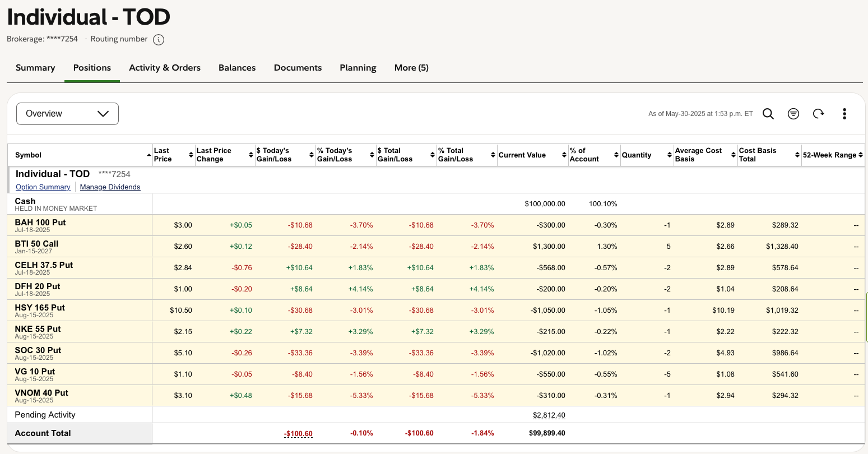Sort by $ Today's Gain/Loss column
Viewport: 868px width, 454px height.
[312, 155]
